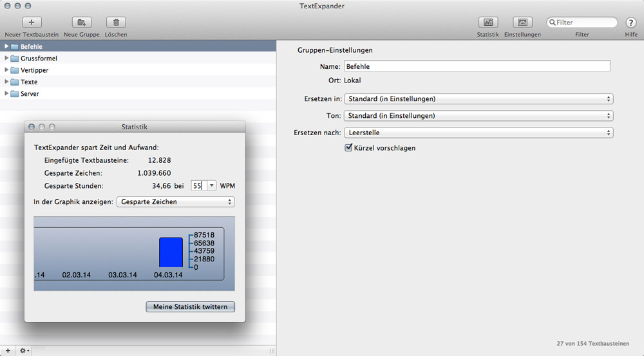Click the WPM value field showing 55
644x356 pixels.
(199, 185)
